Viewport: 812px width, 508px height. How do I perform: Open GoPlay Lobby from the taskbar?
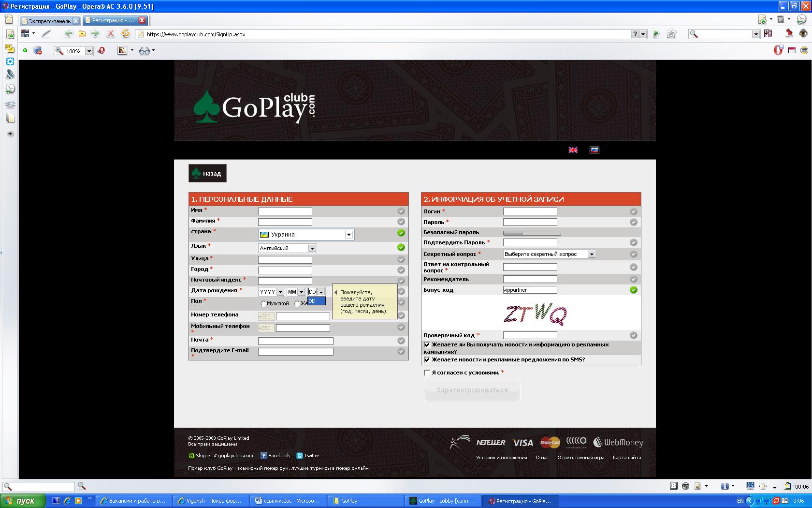(x=443, y=501)
